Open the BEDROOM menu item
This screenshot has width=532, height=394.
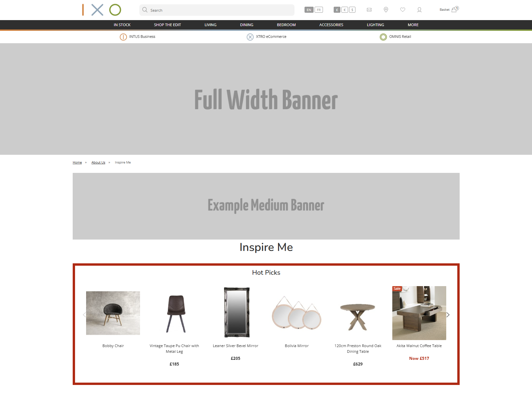pos(286,25)
